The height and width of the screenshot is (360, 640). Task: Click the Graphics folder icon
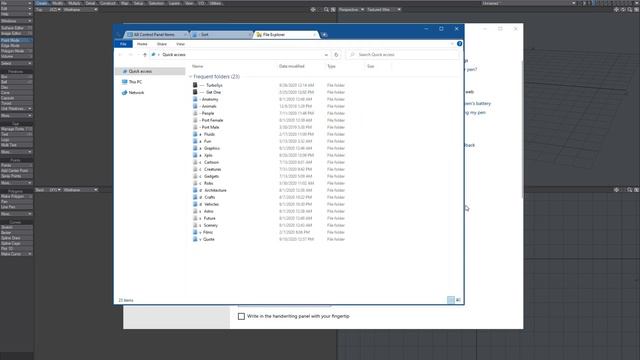pos(195,148)
